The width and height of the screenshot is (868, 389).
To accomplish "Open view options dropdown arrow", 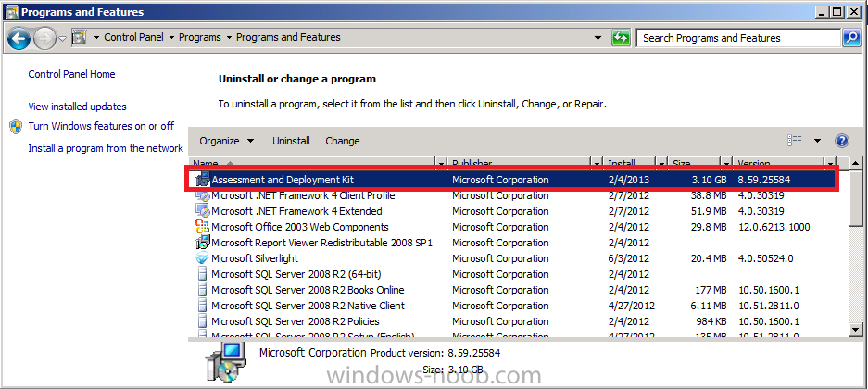I will [817, 141].
